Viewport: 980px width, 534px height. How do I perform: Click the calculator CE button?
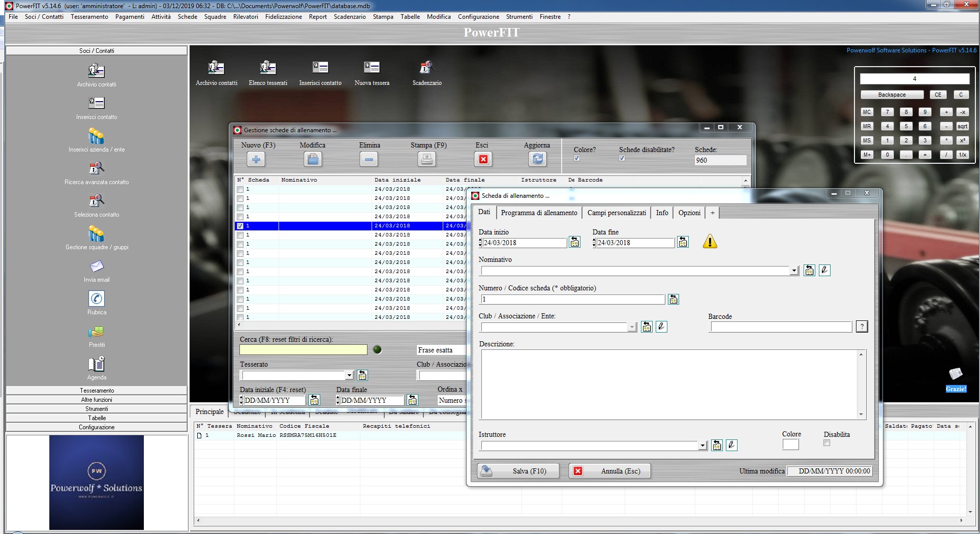pos(938,95)
